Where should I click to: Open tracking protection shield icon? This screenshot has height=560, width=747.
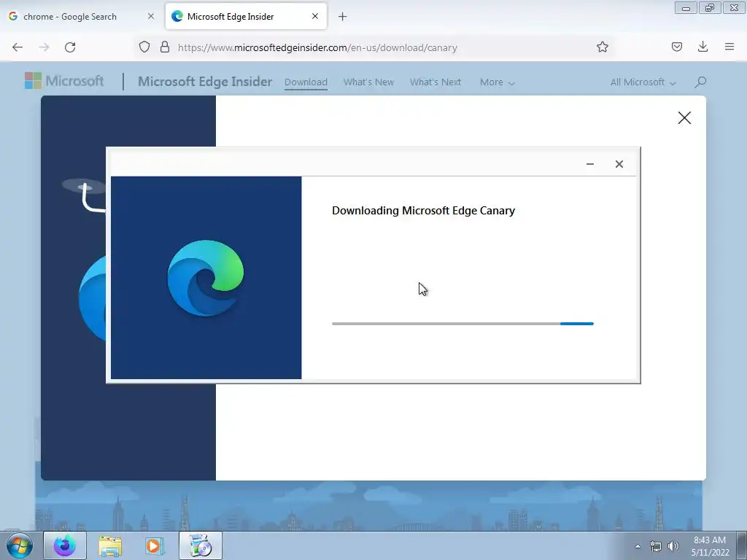point(144,47)
